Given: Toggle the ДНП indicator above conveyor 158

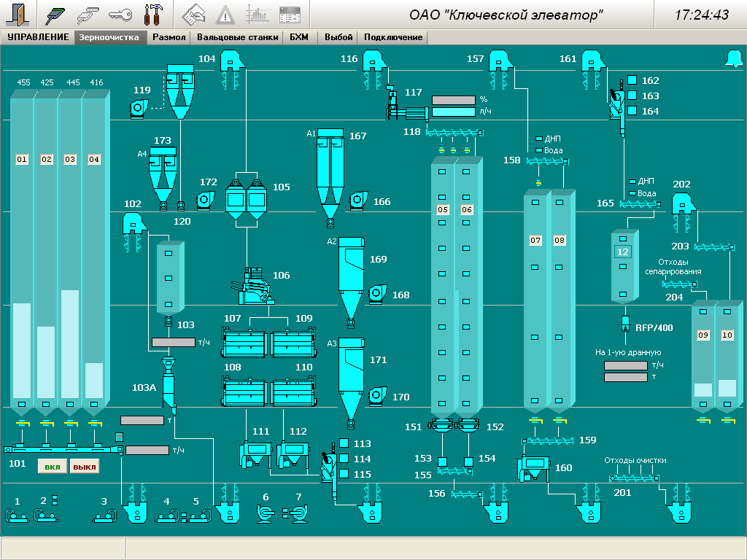Looking at the screenshot, I should pos(539,138).
